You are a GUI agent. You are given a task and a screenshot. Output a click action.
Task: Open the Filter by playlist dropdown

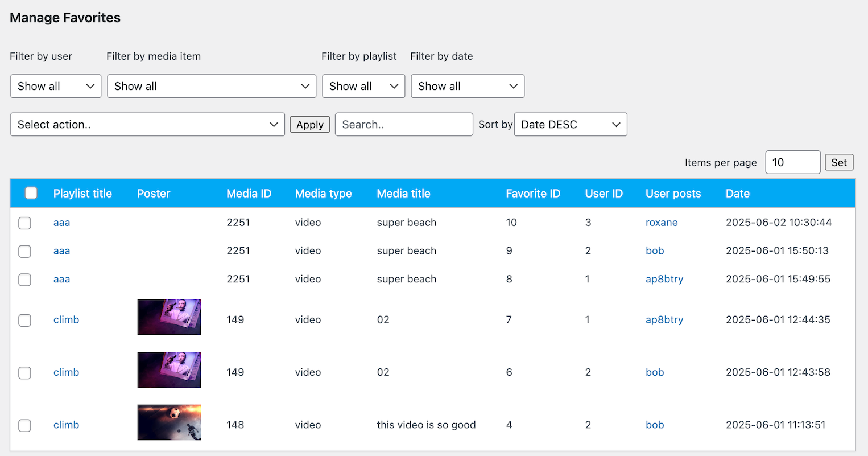tap(363, 86)
